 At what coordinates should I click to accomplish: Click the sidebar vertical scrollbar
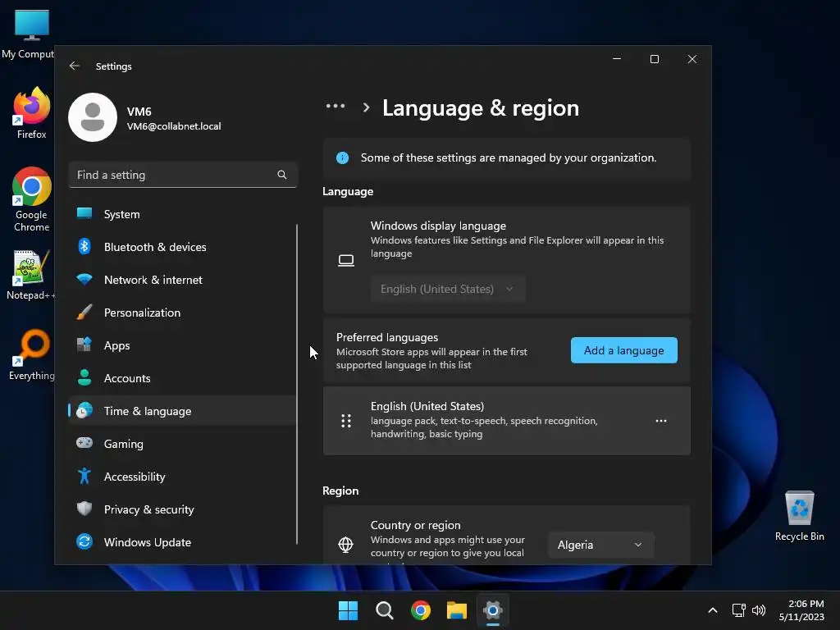click(x=297, y=384)
